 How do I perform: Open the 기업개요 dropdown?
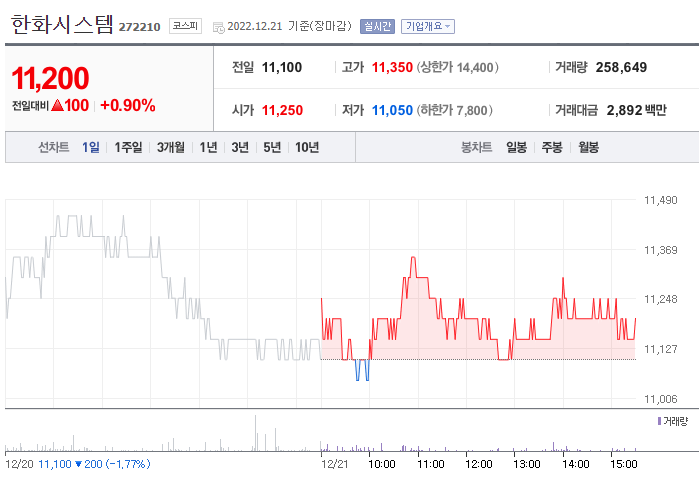point(428,26)
